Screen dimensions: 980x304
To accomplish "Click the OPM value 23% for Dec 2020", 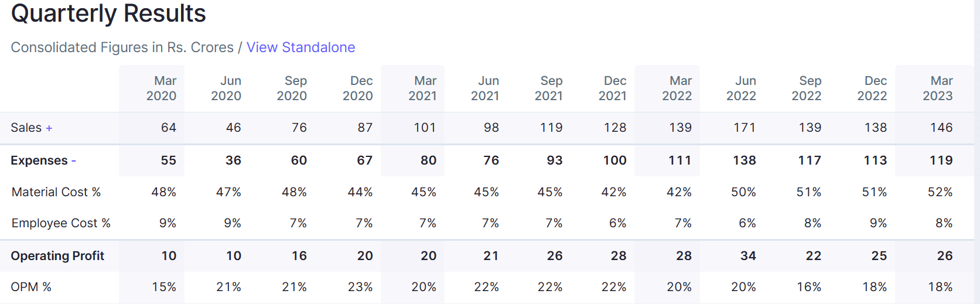I will (x=360, y=287).
